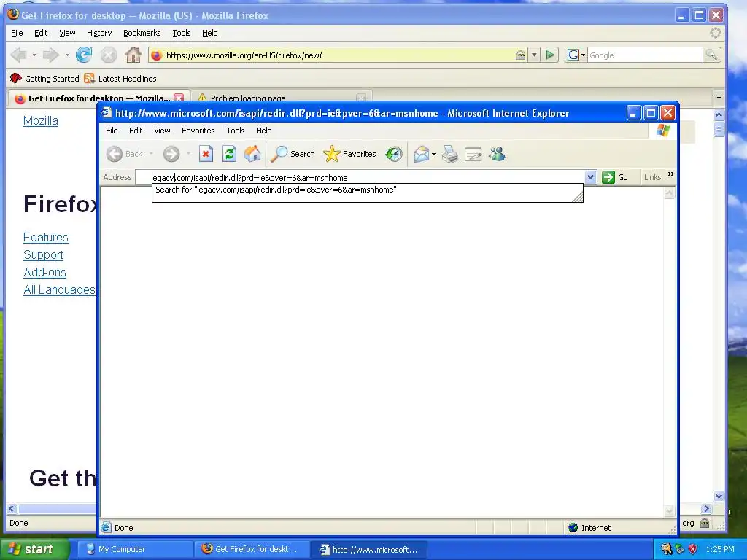Click the IE green Go button
Image resolution: width=747 pixels, height=560 pixels.
(615, 177)
